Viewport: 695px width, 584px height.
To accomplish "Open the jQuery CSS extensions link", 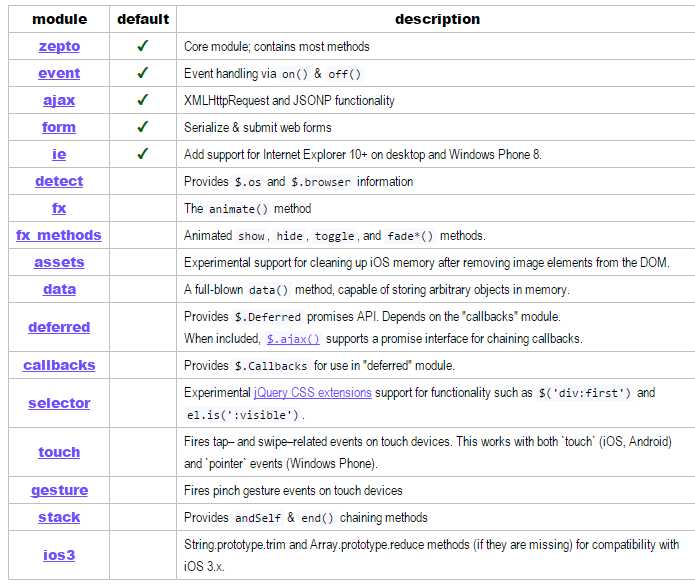I will pyautogui.click(x=313, y=393).
